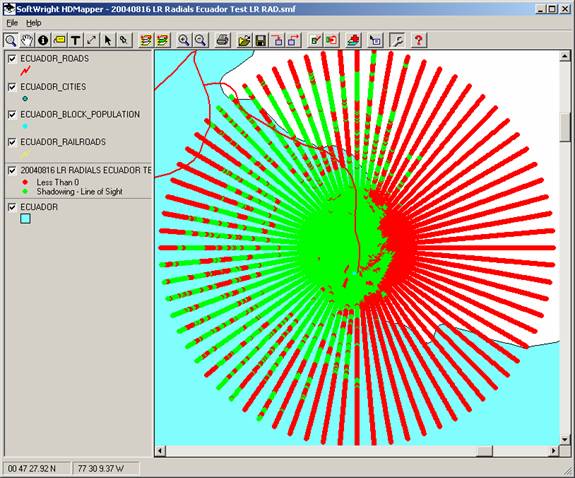The height and width of the screenshot is (478, 575).
Task: Toggle the ECUADOR_CITIES layer checkbox
Action: coord(12,87)
